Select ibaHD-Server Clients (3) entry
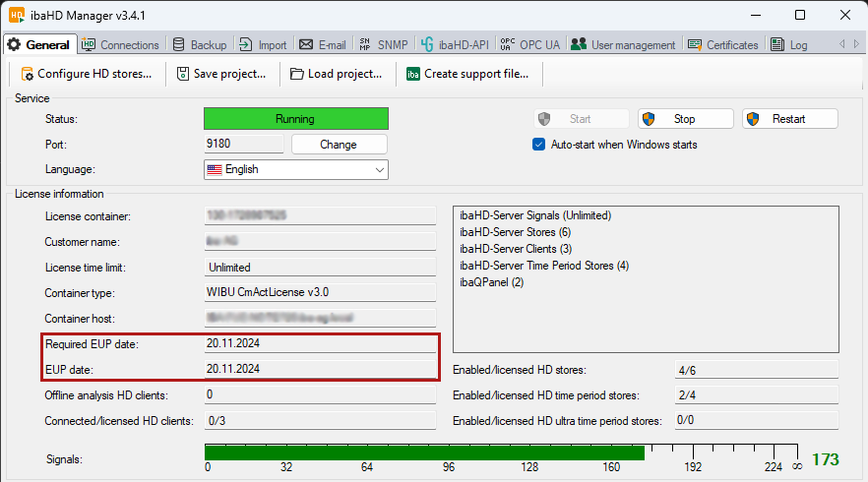The width and height of the screenshot is (868, 482). (x=516, y=249)
